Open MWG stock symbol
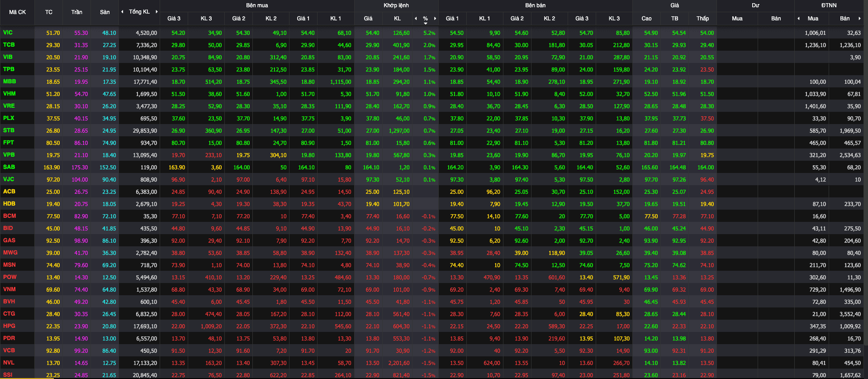868x379 pixels. coord(10,253)
